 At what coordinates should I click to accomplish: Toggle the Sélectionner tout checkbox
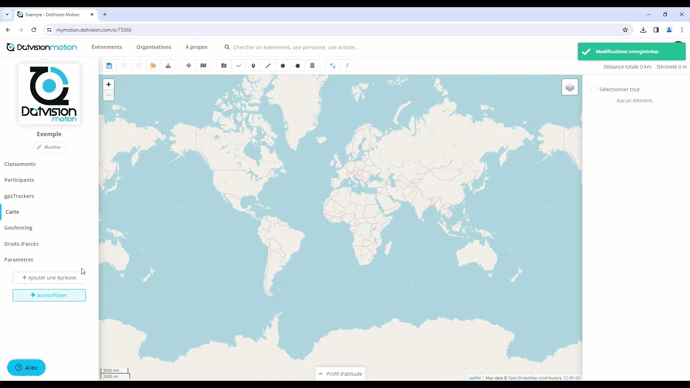click(594, 89)
